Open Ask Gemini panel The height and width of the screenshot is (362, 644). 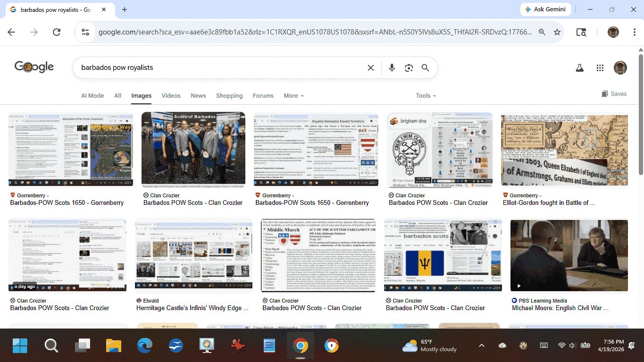pyautogui.click(x=546, y=9)
